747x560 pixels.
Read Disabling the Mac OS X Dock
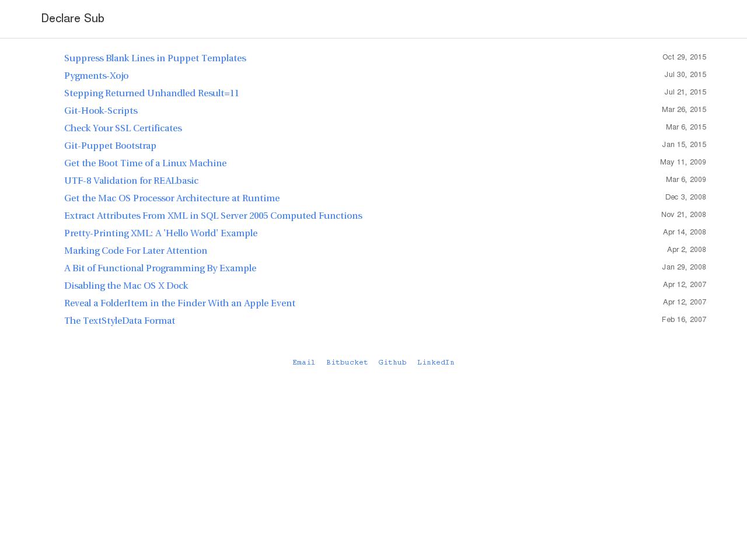126,286
